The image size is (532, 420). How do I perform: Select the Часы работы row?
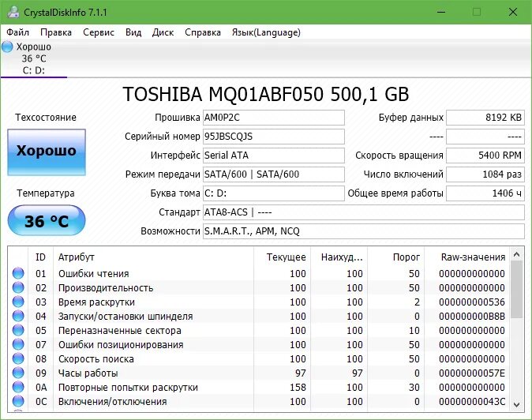[x=259, y=373]
